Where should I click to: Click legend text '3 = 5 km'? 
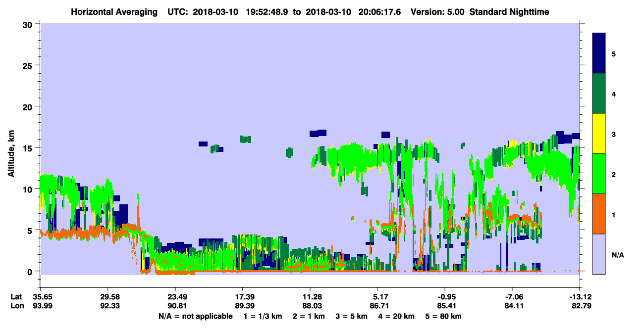352,316
